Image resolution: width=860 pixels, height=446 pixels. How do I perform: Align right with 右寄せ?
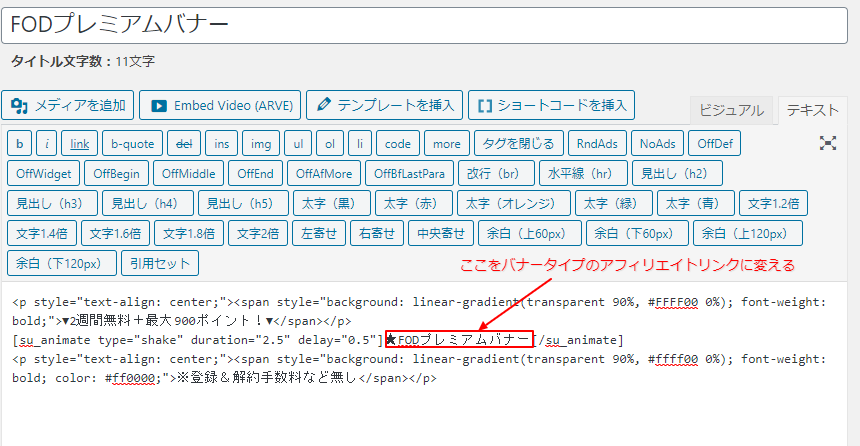point(377,233)
